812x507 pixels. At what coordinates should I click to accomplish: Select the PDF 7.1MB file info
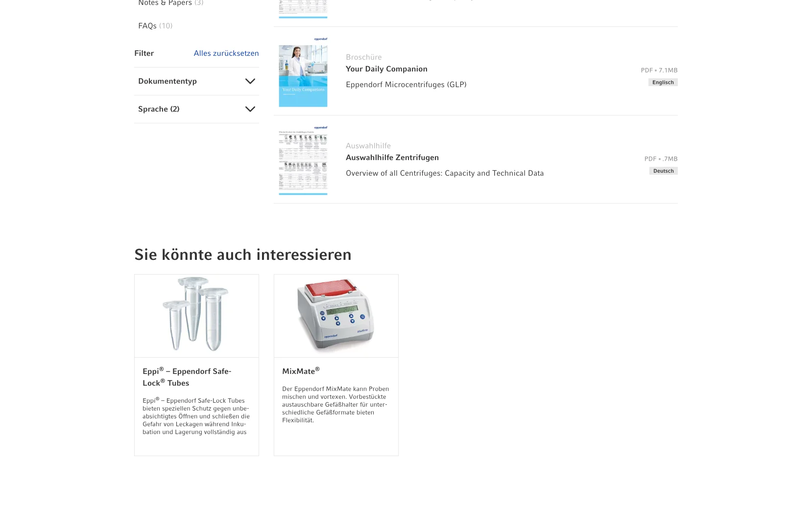[x=659, y=70]
